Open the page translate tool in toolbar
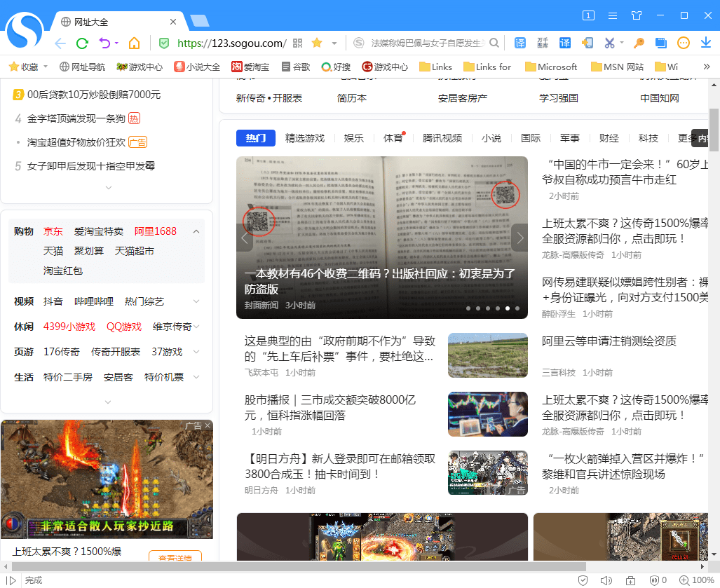720x588 pixels. click(x=519, y=43)
